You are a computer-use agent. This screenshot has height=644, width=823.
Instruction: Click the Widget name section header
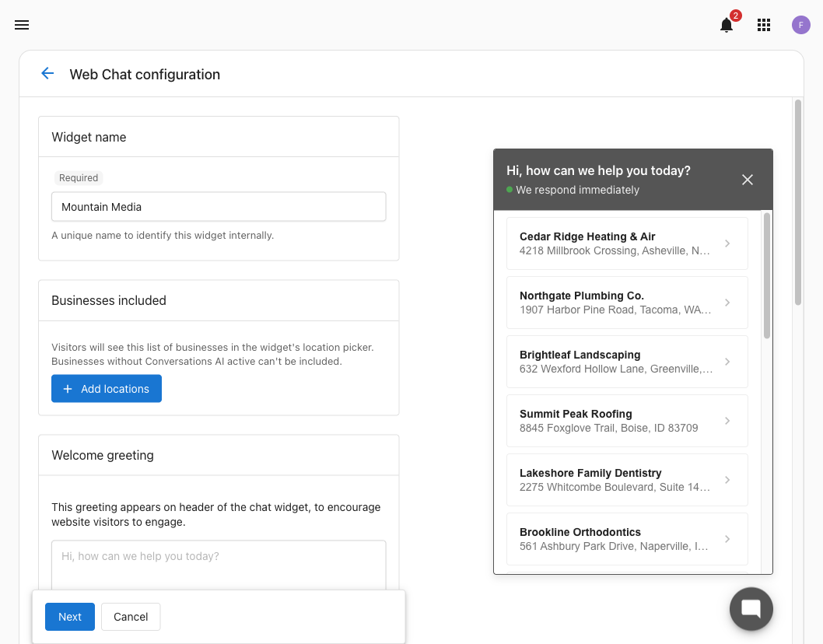(x=89, y=137)
